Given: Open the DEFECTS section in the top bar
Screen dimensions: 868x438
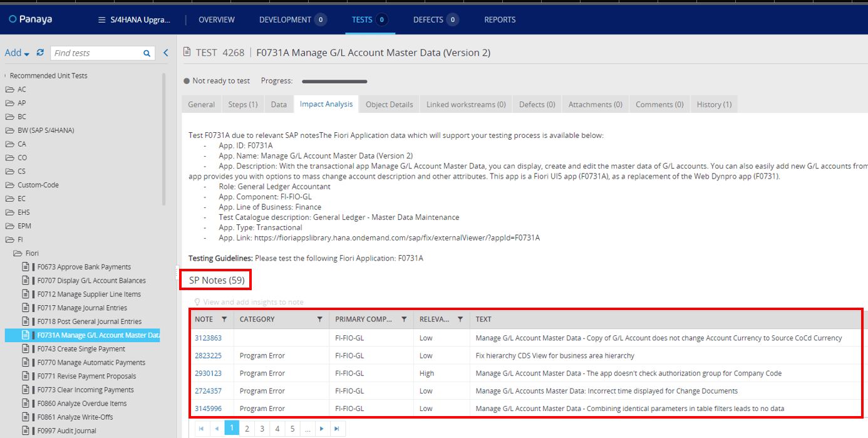Looking at the screenshot, I should tap(436, 20).
